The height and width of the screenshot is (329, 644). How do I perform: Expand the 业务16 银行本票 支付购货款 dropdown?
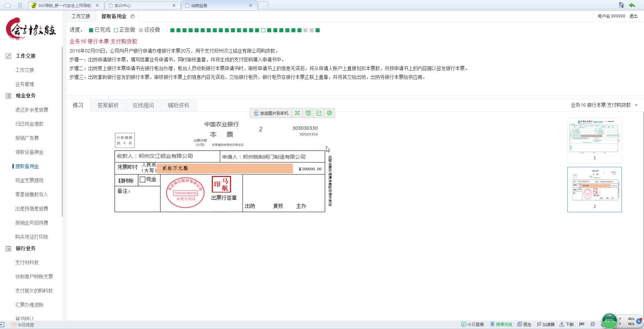tap(636, 105)
